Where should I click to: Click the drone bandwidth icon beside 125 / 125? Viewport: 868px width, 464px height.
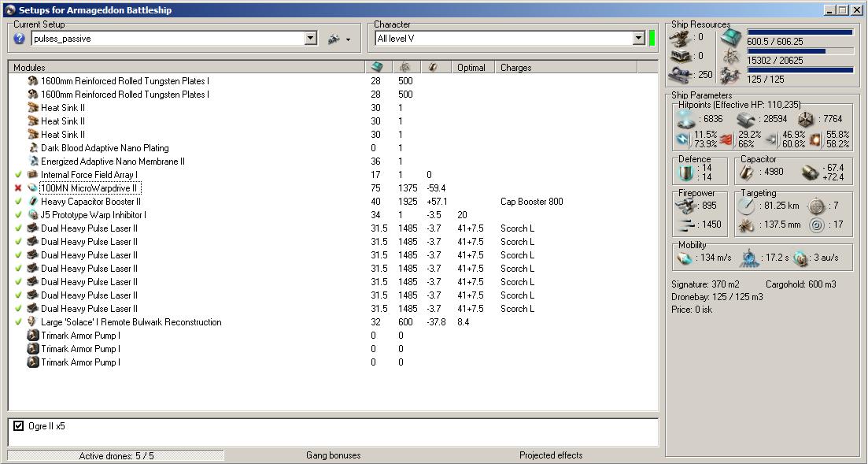[730, 75]
